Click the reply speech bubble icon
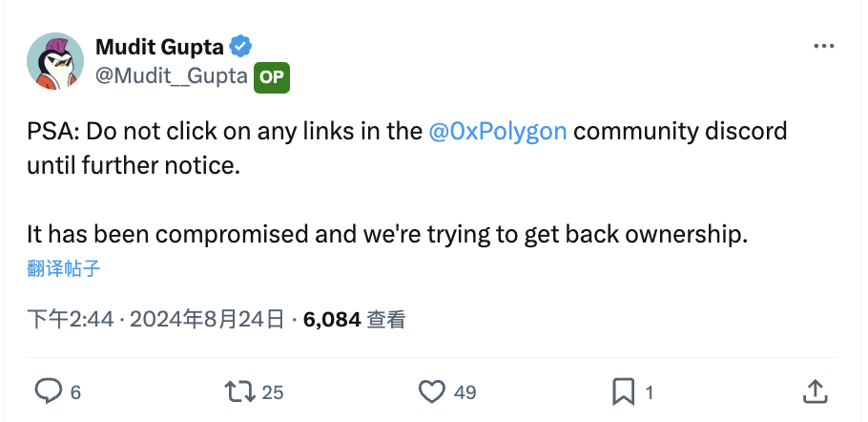868x422 pixels. 48,390
